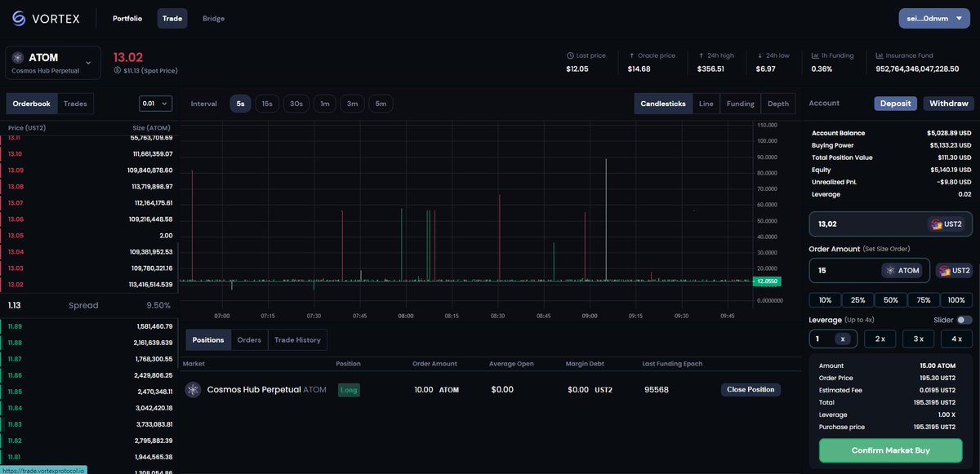Open the sei...0dnvm wallet menu
This screenshot has height=474, width=980.
coord(933,18)
